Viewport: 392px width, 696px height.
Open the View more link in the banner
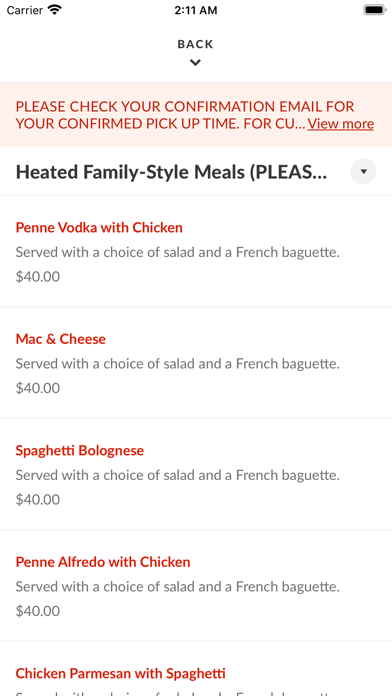tap(341, 123)
